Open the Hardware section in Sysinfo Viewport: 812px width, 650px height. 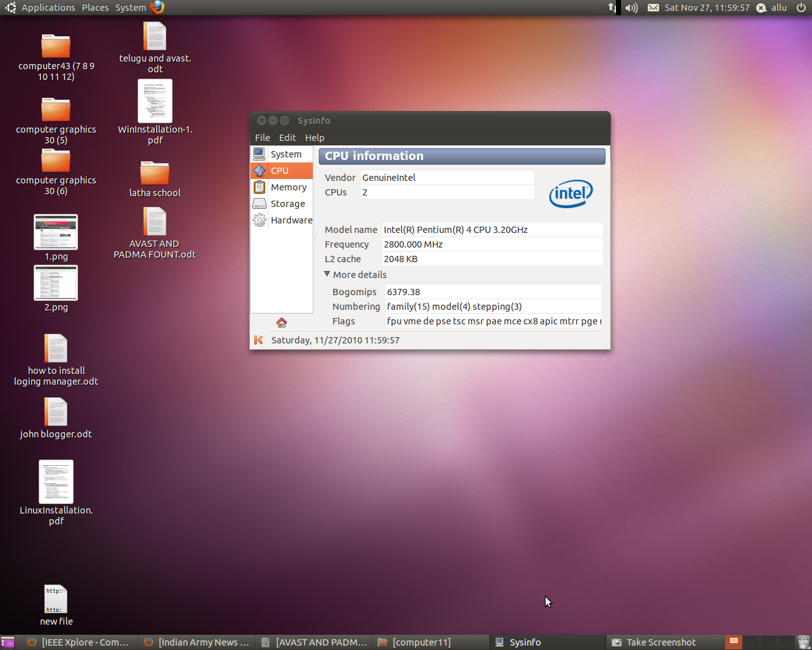coord(291,220)
